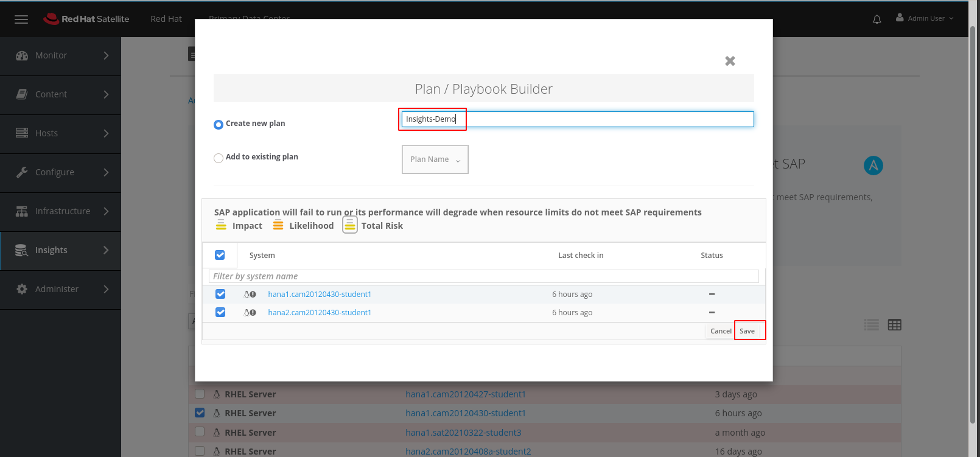Viewport: 980px width, 457px height.
Task: Open the hamburger navigation menu
Action: [x=21, y=19]
